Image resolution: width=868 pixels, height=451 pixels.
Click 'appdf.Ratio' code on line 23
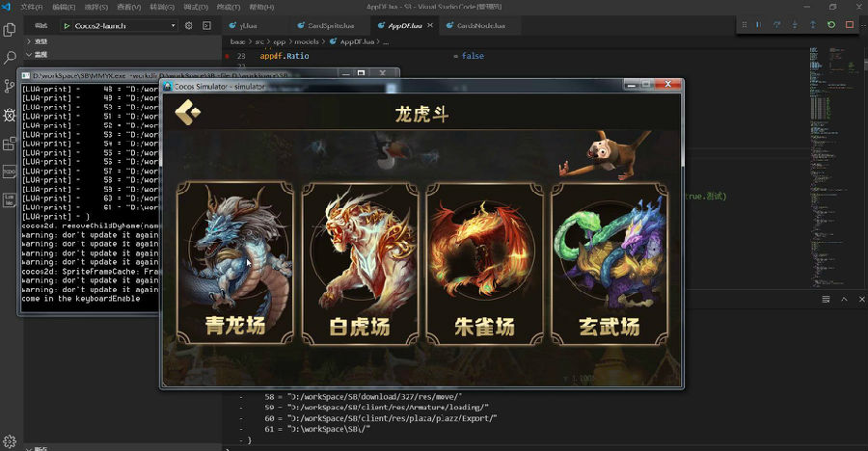pos(285,56)
